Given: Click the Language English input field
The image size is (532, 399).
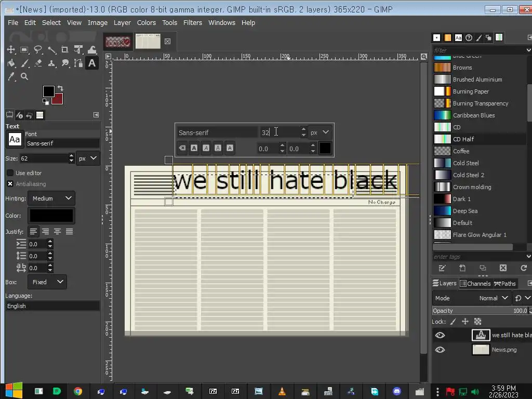Looking at the screenshot, I should 52,306.
